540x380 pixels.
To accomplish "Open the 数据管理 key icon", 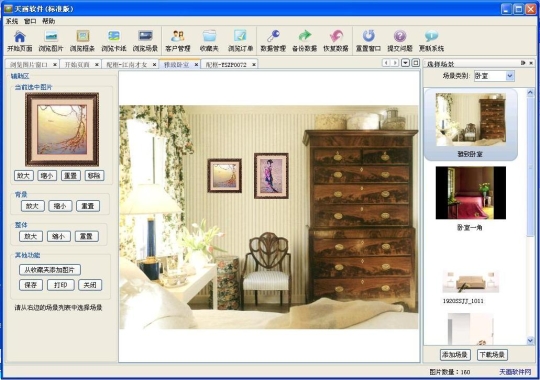I will (273, 41).
